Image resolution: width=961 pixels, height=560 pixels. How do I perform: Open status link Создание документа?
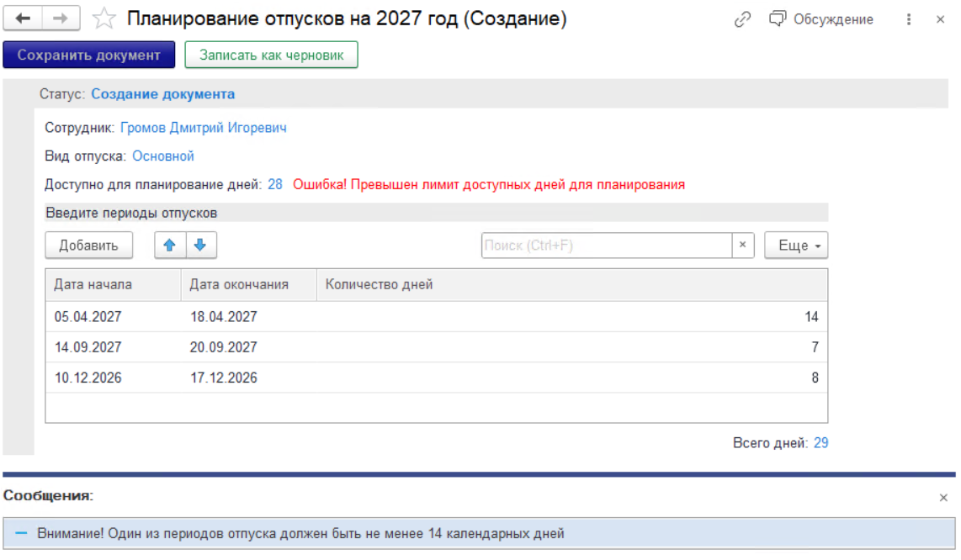(163, 93)
